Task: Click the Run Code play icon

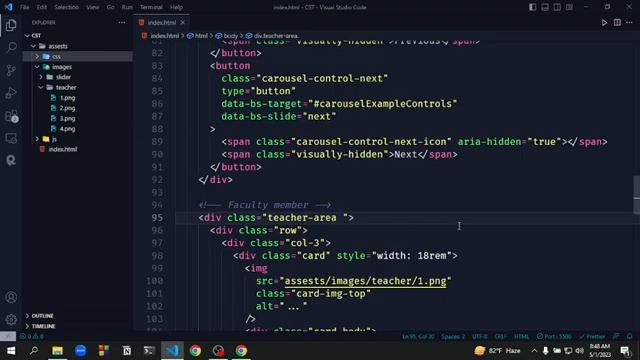Action: click(604, 22)
